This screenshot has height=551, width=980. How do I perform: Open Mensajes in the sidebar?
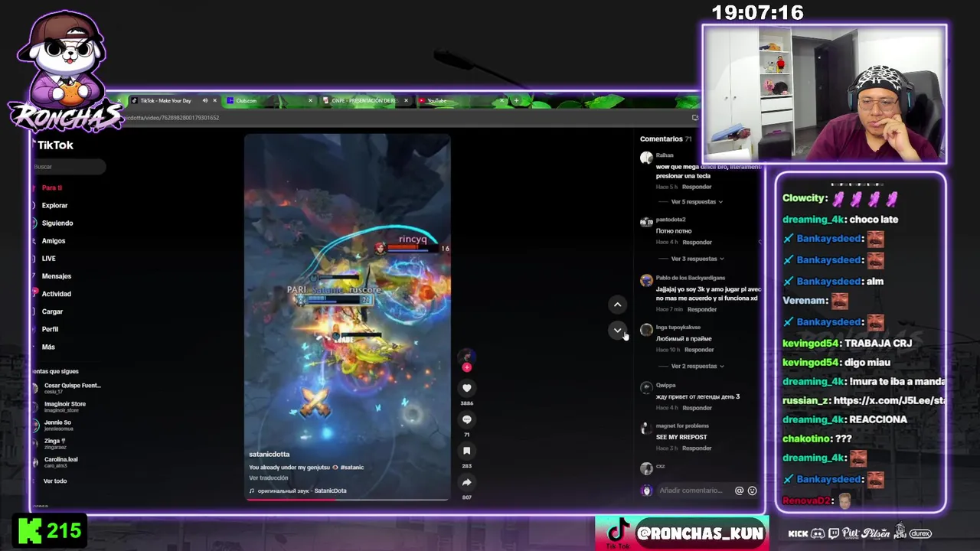(x=56, y=276)
